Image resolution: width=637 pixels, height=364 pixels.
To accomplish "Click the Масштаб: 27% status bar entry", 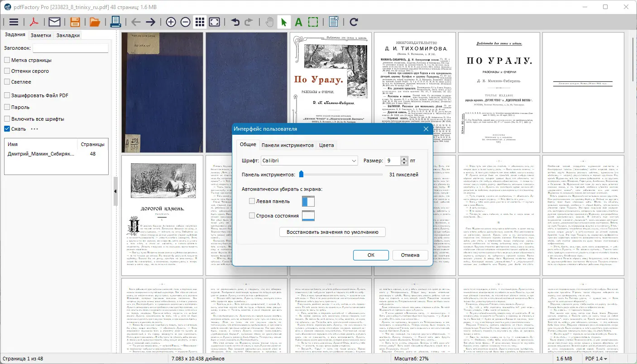I will tap(412, 359).
